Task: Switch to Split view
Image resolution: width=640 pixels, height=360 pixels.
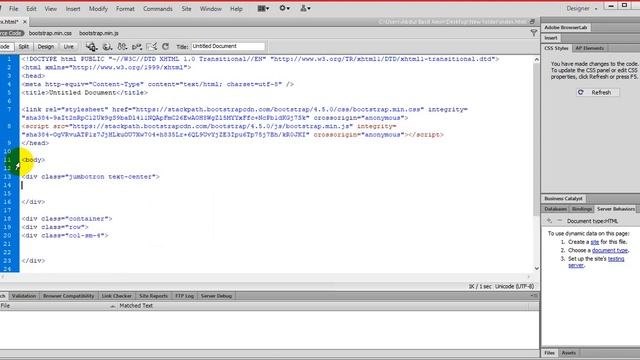Action: 24,47
